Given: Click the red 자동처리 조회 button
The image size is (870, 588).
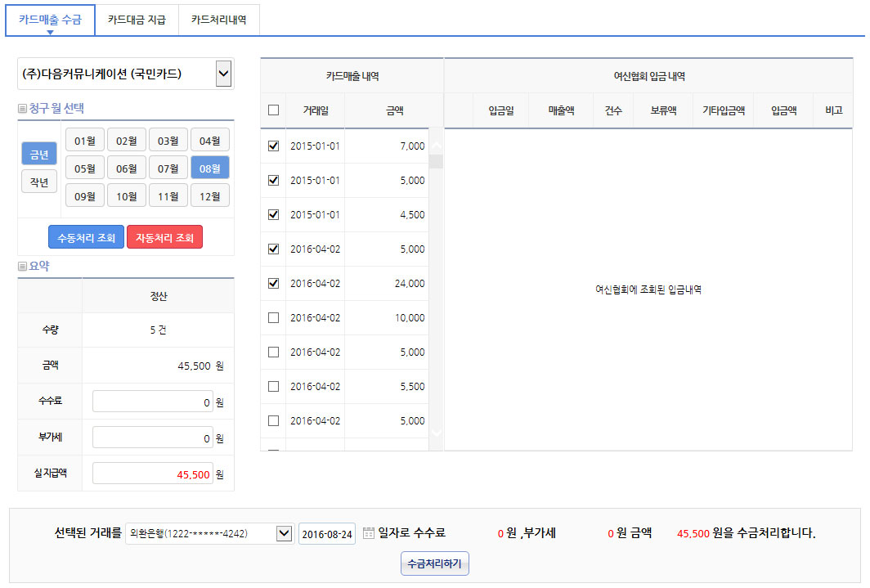Looking at the screenshot, I should (165, 237).
